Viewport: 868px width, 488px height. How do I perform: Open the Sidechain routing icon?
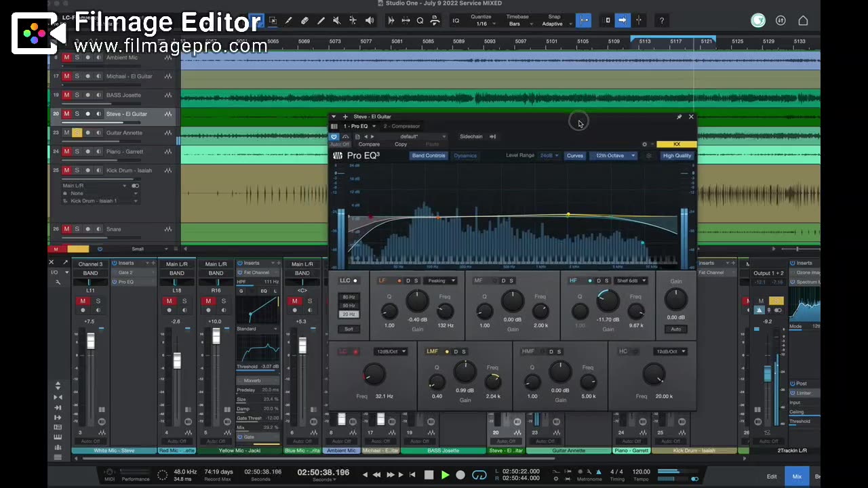[493, 137]
